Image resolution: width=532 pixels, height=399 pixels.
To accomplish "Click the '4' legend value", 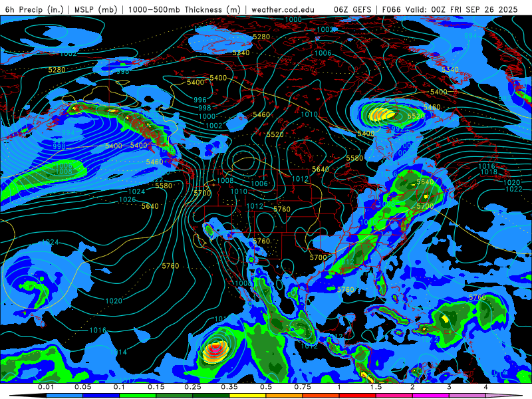I will pos(485,387).
